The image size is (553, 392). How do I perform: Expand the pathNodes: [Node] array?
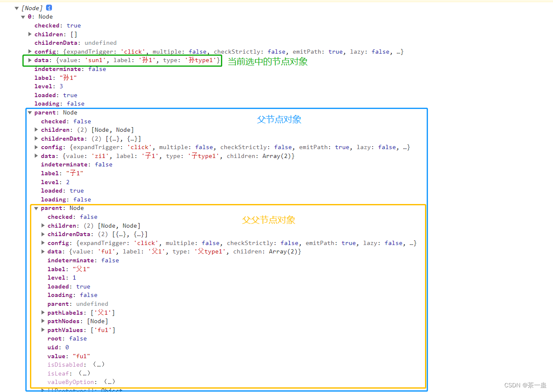pyautogui.click(x=43, y=321)
